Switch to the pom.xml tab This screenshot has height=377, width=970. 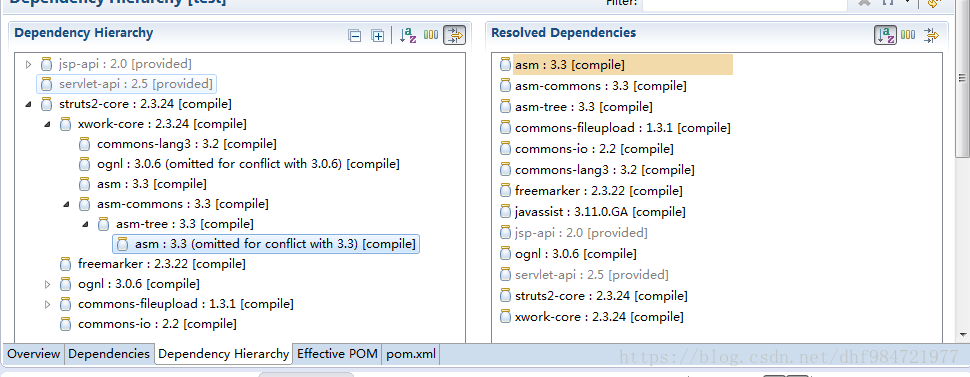[411, 354]
